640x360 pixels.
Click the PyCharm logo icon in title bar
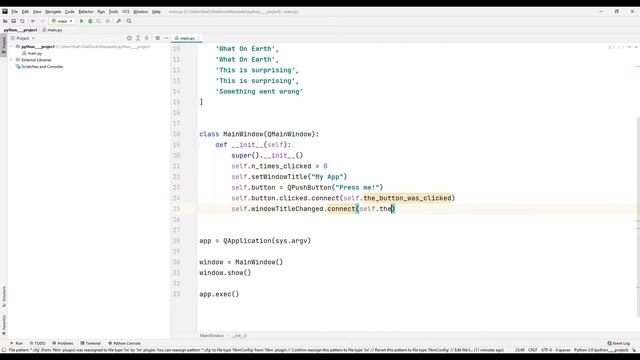5,11
